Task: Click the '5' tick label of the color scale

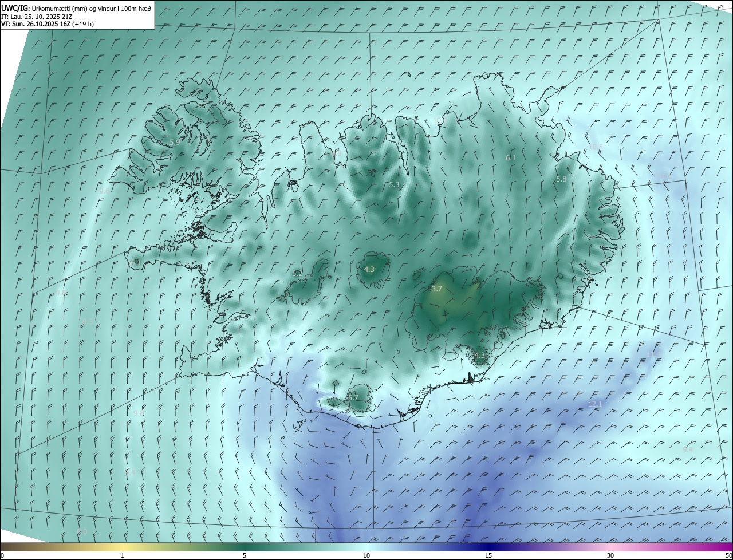Action: coord(245,555)
